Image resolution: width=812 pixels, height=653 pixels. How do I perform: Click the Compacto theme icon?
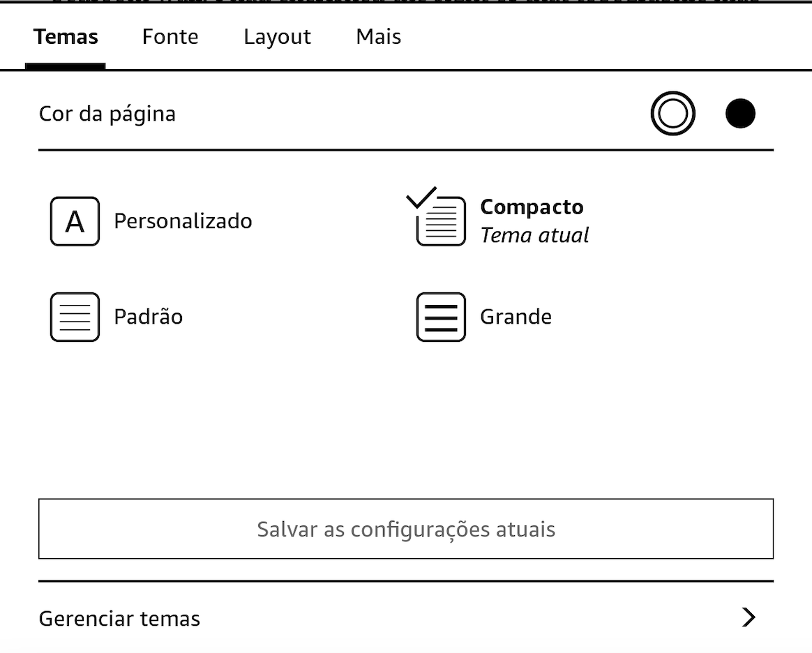click(x=441, y=222)
